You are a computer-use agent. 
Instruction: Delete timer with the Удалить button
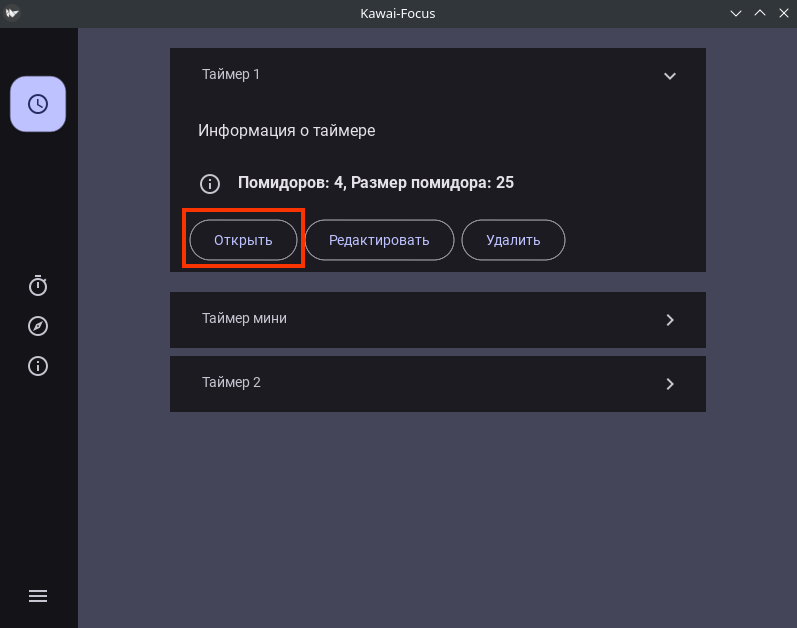(513, 240)
